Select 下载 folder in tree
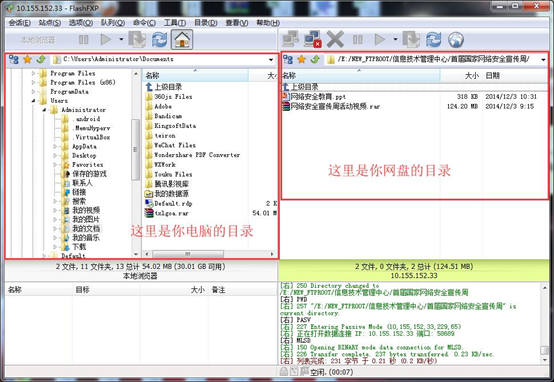This screenshot has height=382, width=554. 79,247
